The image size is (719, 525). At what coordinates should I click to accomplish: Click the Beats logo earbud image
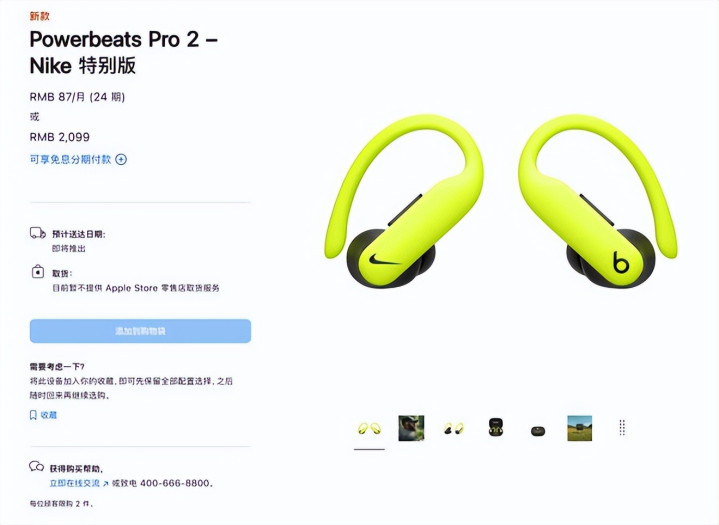[597, 202]
